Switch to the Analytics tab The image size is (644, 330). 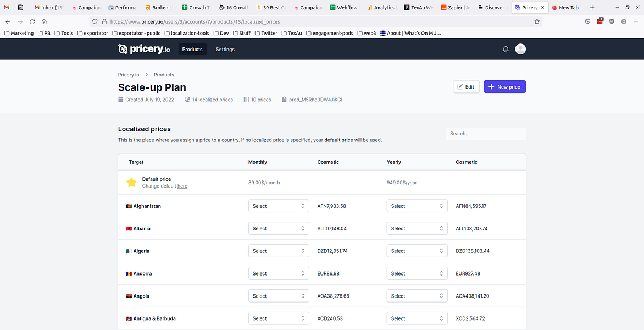tap(381, 7)
